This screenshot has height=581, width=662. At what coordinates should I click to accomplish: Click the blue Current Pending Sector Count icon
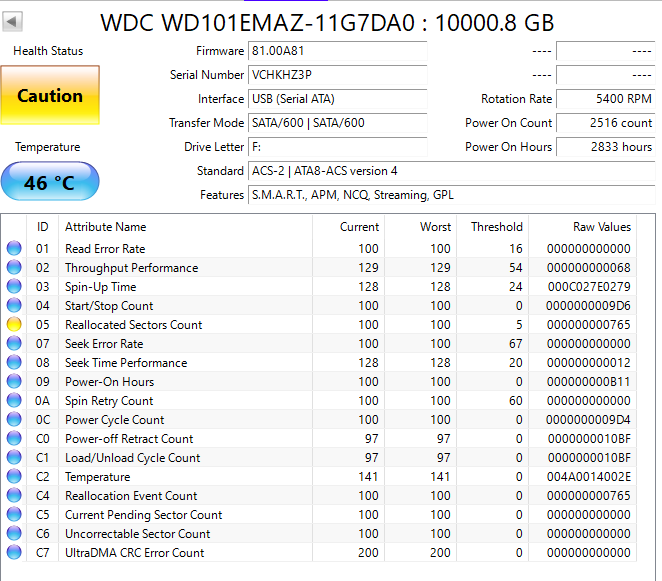[x=14, y=515]
